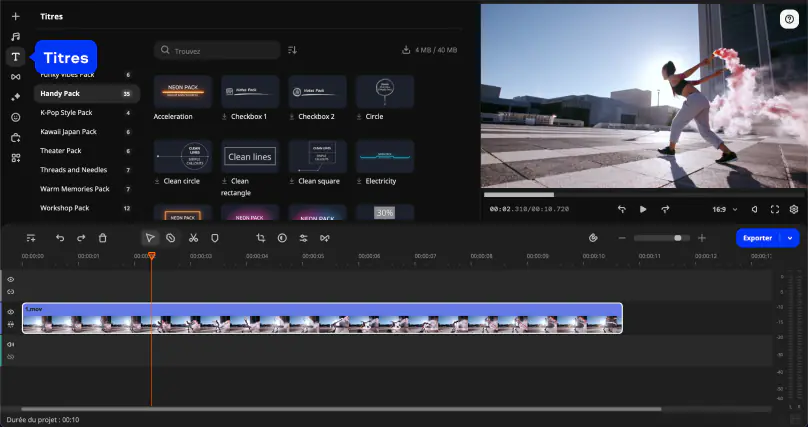Mute the audio track speaker icon

click(x=10, y=344)
